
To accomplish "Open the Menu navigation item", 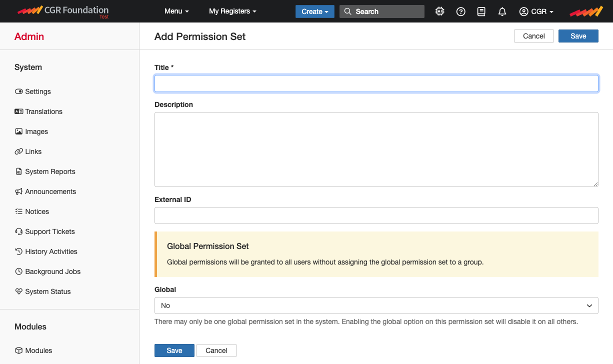I will pos(176,11).
